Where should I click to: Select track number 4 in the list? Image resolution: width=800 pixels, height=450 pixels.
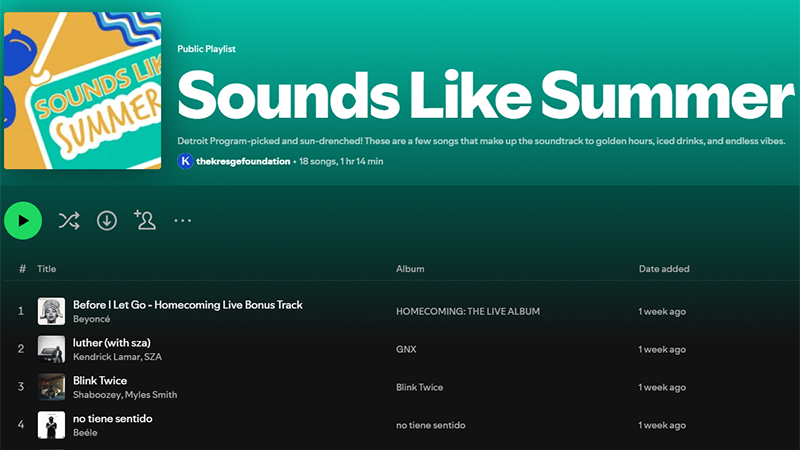[x=21, y=424]
